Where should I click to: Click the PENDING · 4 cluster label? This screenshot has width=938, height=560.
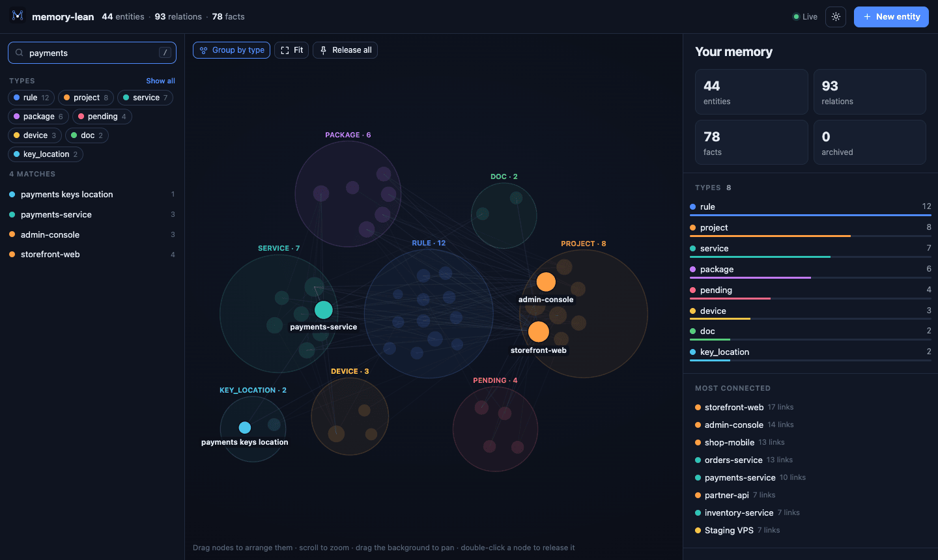(x=495, y=381)
